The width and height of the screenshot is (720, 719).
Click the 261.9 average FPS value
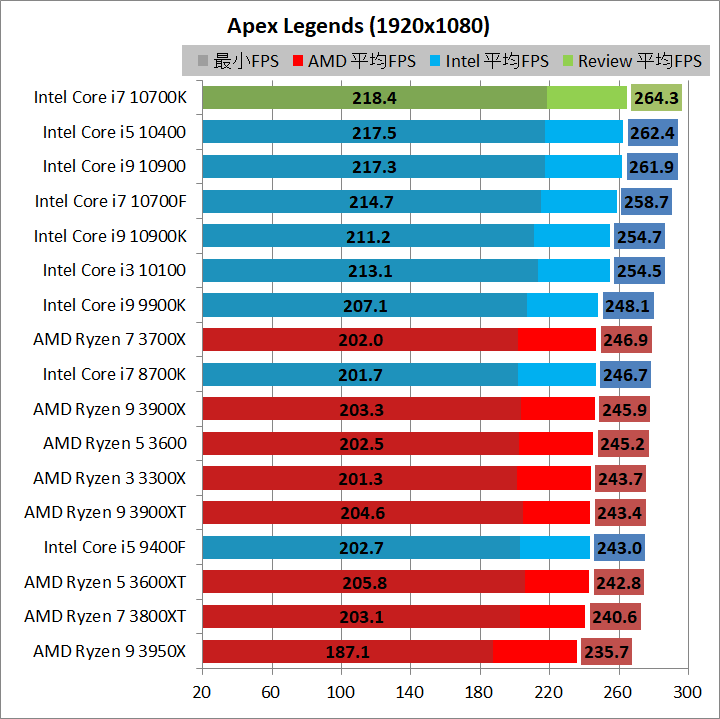click(x=652, y=167)
